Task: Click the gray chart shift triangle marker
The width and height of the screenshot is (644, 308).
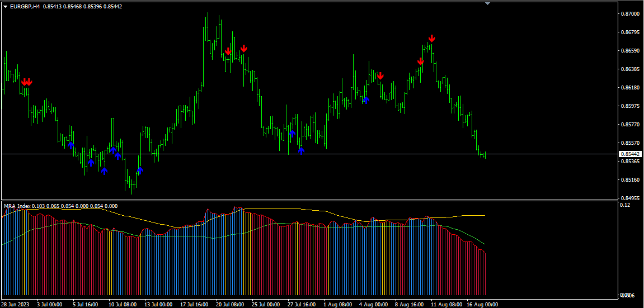Action: (x=487, y=3)
